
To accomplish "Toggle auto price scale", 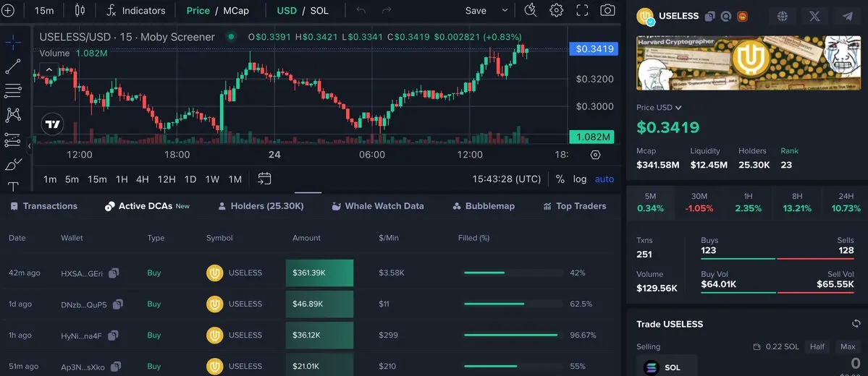I will [604, 179].
